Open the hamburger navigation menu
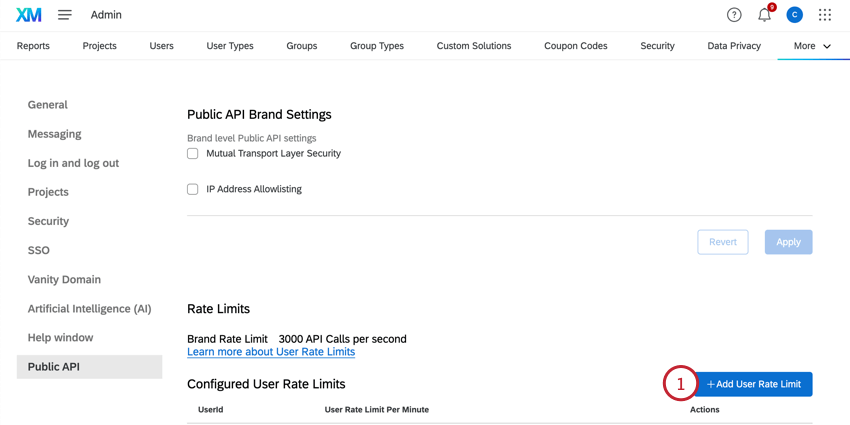 pyautogui.click(x=65, y=15)
